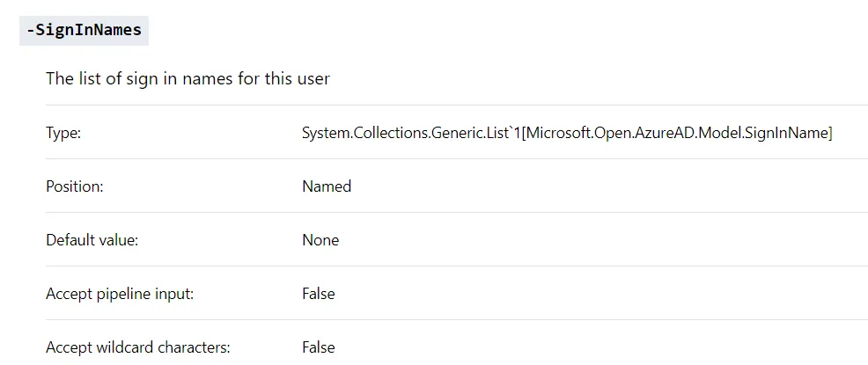Screen dimensions: 868x365
Task: Select the "Default value:" row label
Action: (92, 240)
